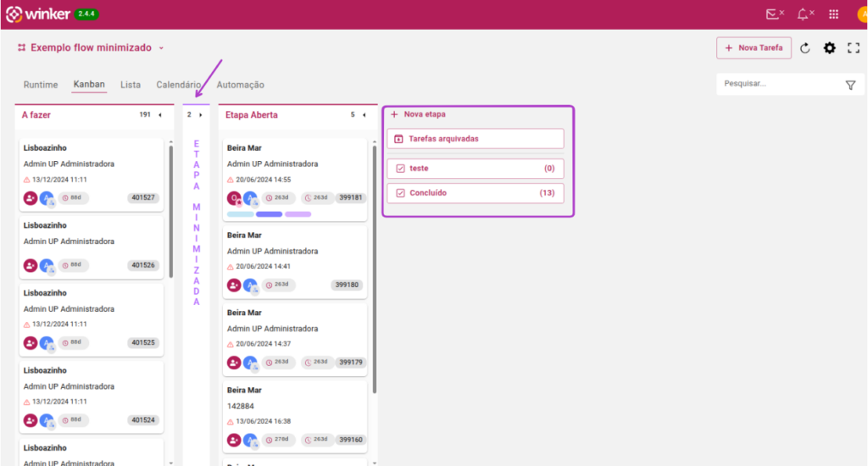Click the 401525 task ID badge
Viewport: 868px width, 466px height.
(x=143, y=343)
